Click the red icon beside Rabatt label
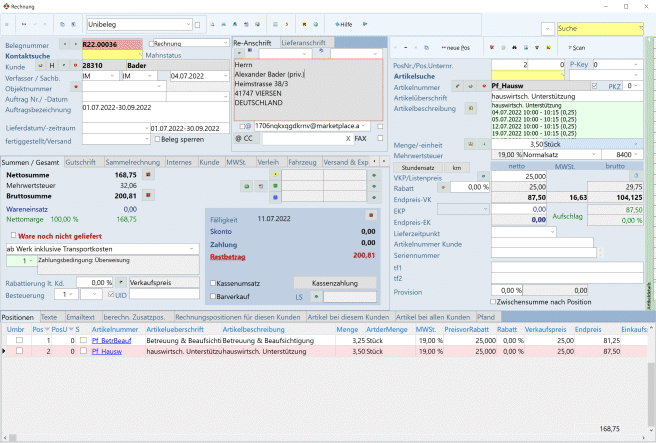 [x=443, y=188]
